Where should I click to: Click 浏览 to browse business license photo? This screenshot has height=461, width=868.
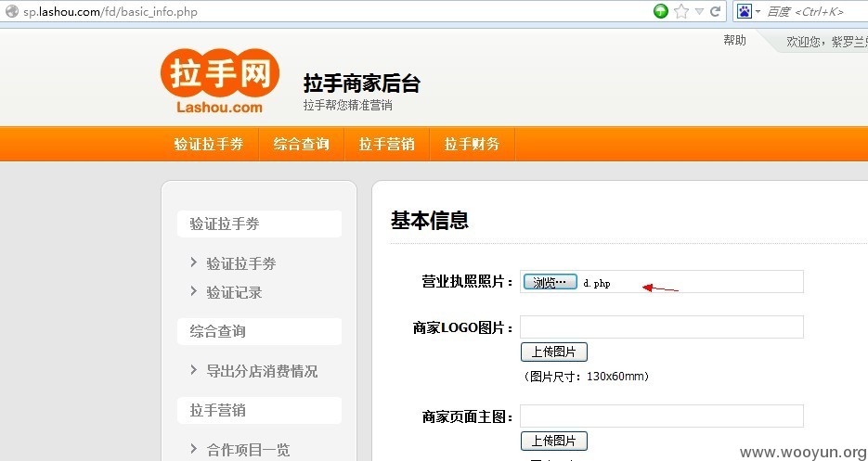click(551, 282)
